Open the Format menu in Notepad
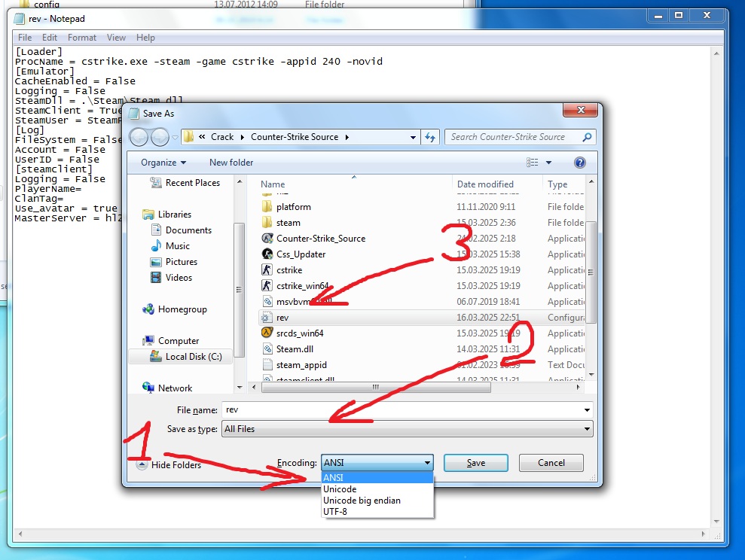 (81, 38)
